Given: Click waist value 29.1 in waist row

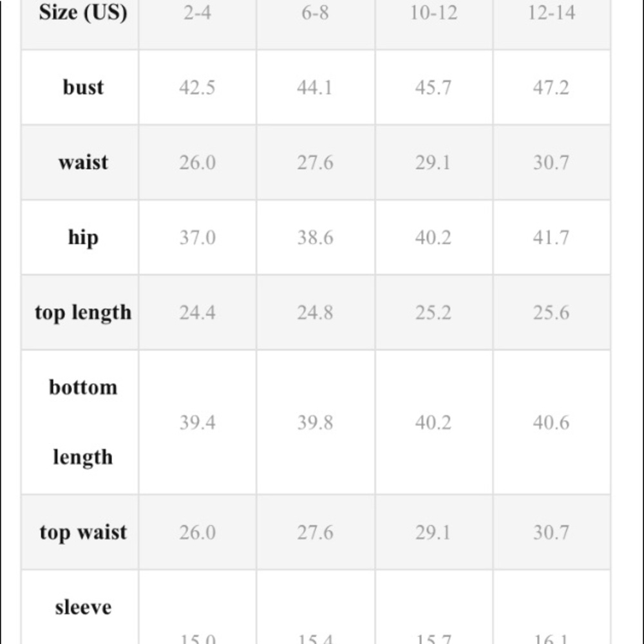Looking at the screenshot, I should pyautogui.click(x=433, y=163).
